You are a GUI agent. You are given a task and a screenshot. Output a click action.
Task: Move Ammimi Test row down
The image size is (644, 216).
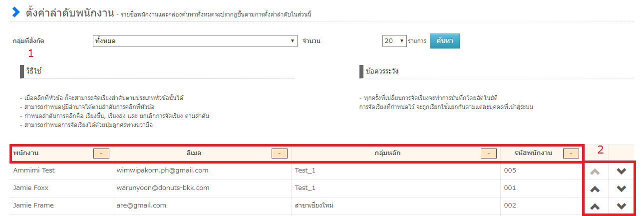[x=621, y=171]
